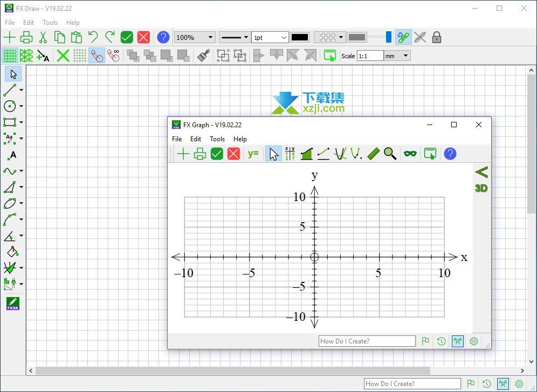
Task: Open the Edit menu in FX Draw
Action: coord(29,23)
